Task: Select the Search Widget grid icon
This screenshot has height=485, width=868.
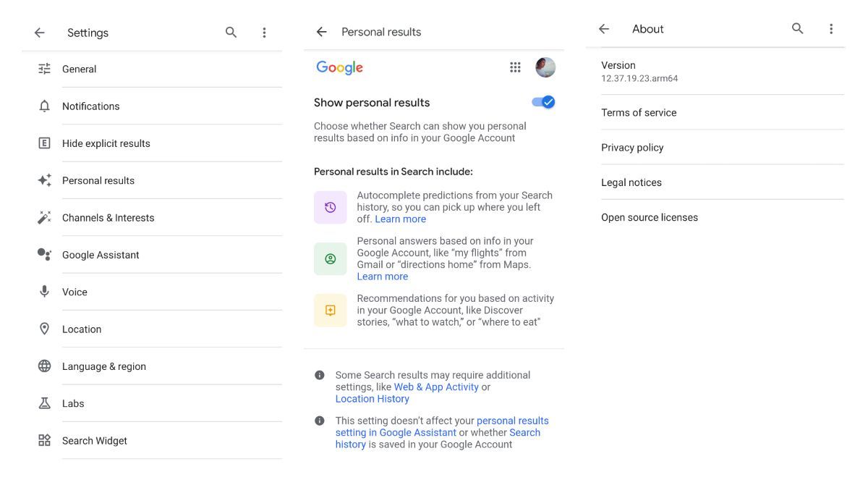Action: point(43,440)
